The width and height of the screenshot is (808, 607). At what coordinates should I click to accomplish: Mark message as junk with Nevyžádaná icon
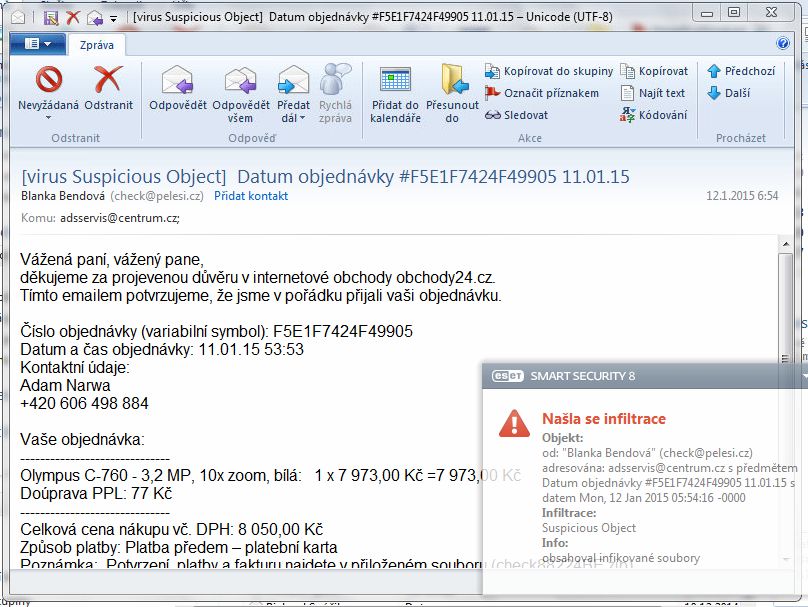point(49,79)
